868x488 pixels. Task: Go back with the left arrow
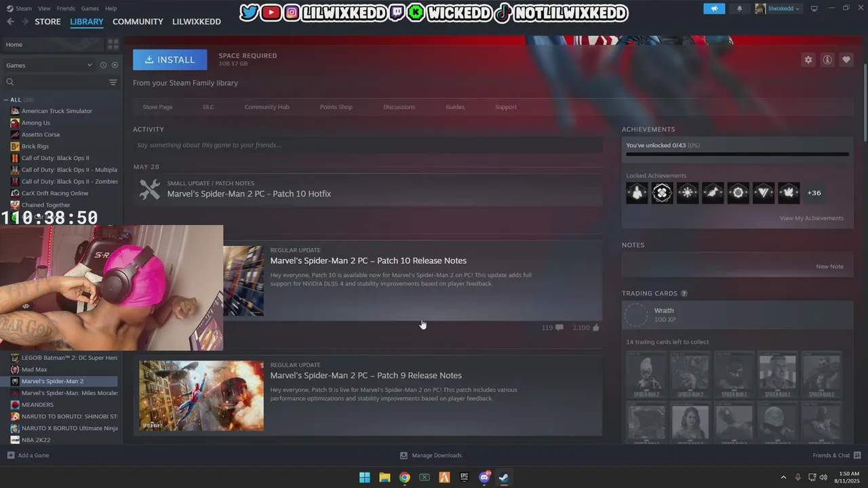(10, 22)
